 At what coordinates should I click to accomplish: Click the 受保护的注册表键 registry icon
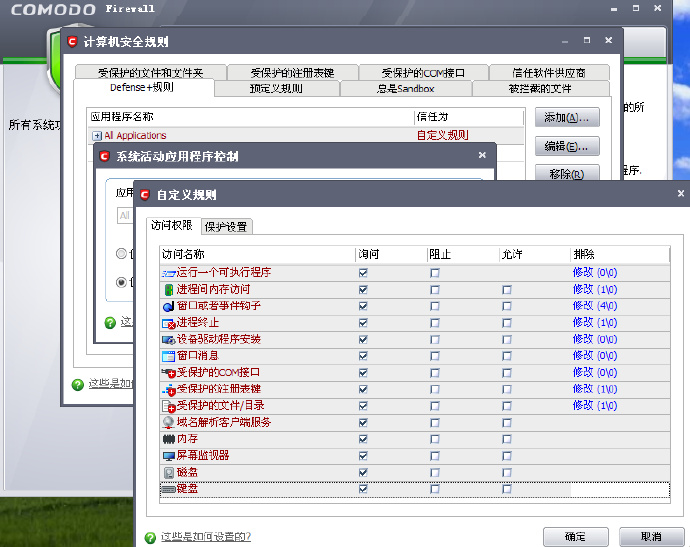coord(169,389)
